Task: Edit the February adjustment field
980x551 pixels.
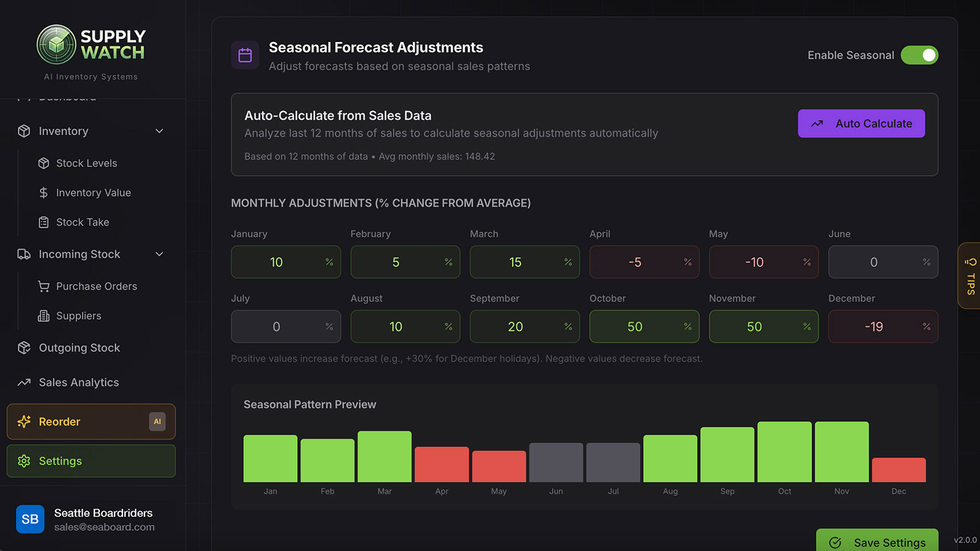Action: pyautogui.click(x=405, y=262)
